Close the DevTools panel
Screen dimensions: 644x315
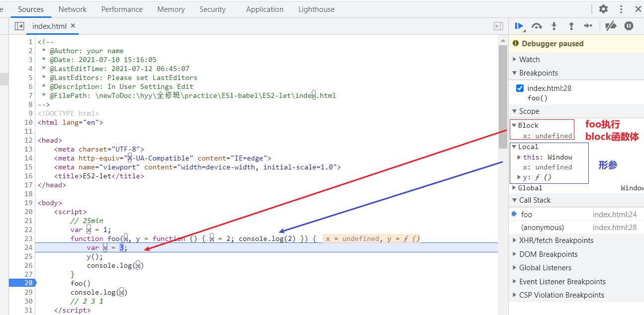coord(639,9)
